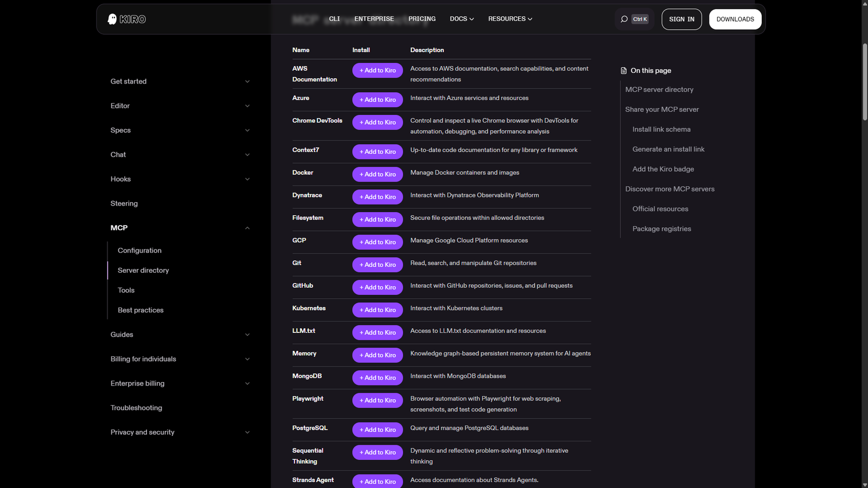Expand the Chat section

point(247,155)
